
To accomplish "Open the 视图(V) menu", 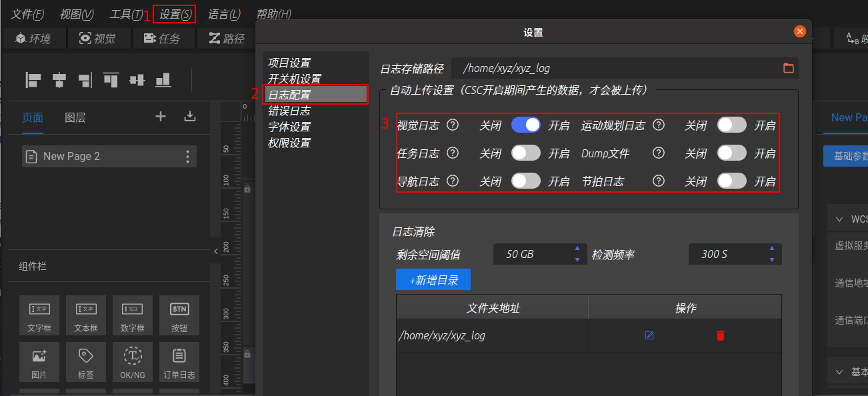I will pyautogui.click(x=77, y=14).
